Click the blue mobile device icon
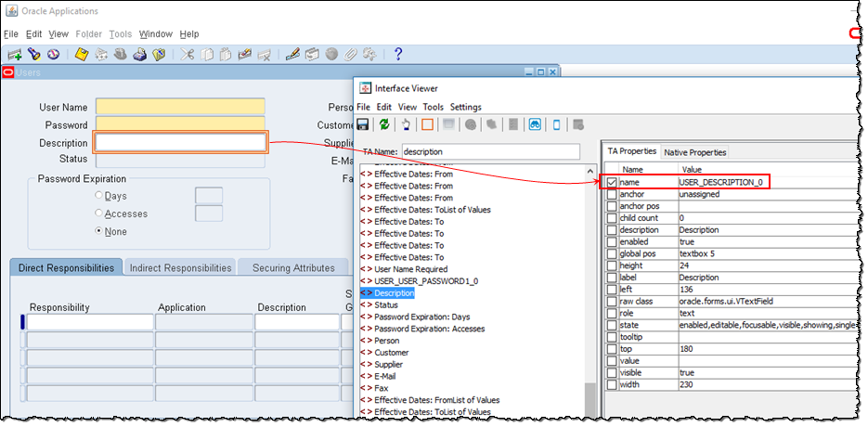The image size is (868, 427). coord(556,124)
